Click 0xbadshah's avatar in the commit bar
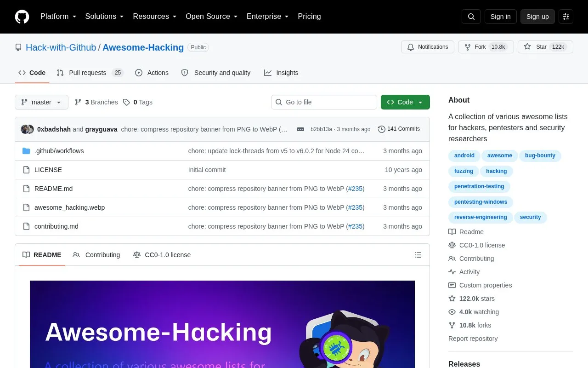The height and width of the screenshot is (368, 588). coord(25,129)
